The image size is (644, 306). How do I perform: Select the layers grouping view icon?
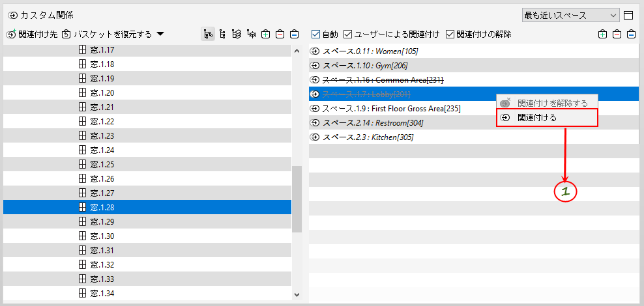pos(237,35)
